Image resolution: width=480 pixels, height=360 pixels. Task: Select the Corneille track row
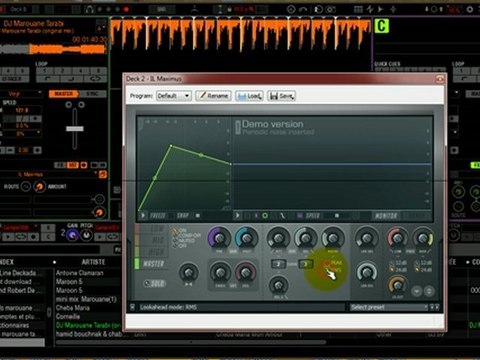pyautogui.click(x=68, y=316)
